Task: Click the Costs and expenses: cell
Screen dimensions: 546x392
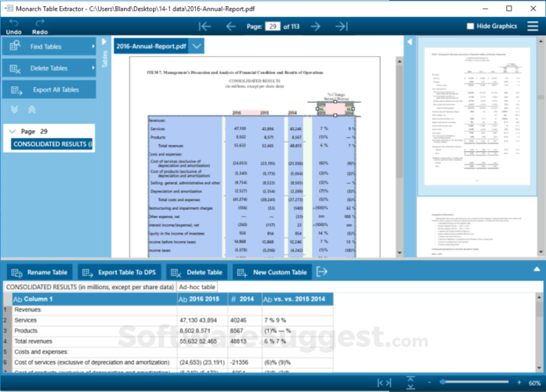Action: click(94, 352)
